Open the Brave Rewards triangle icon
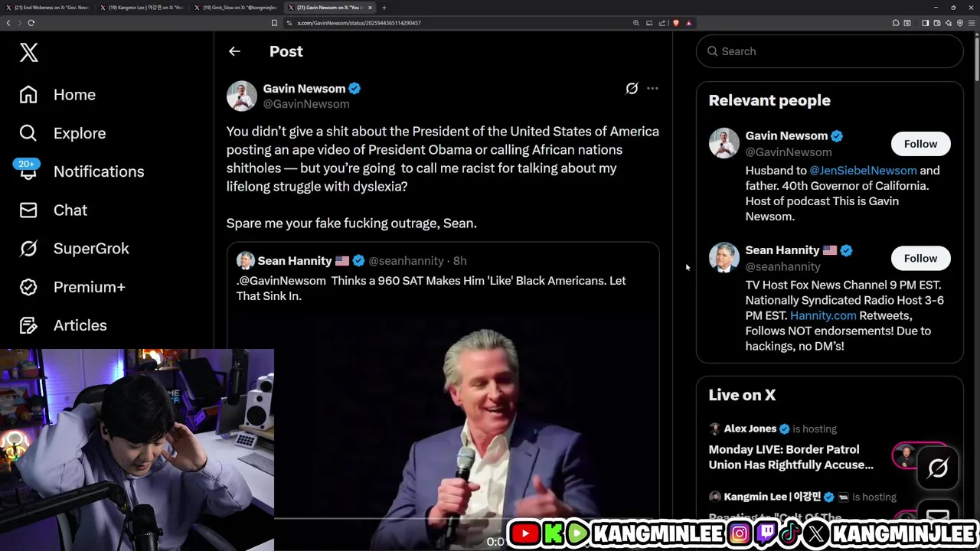The image size is (980, 551). point(688,23)
